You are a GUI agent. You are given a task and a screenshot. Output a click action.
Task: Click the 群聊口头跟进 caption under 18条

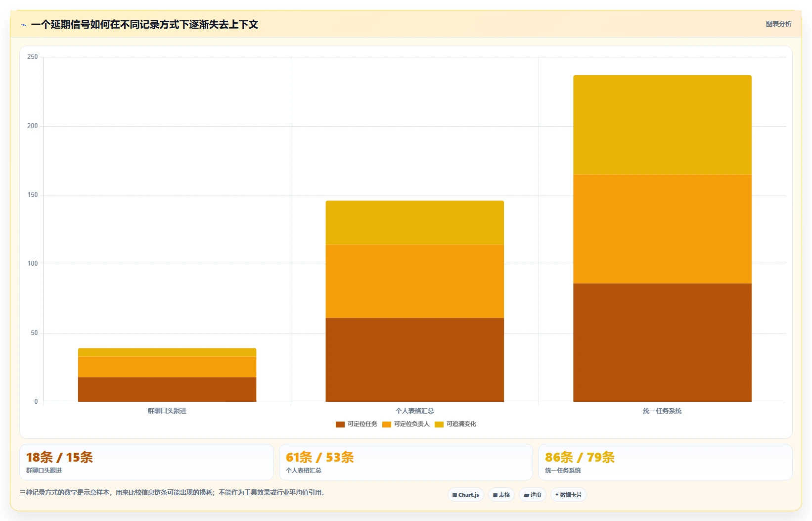click(x=44, y=471)
